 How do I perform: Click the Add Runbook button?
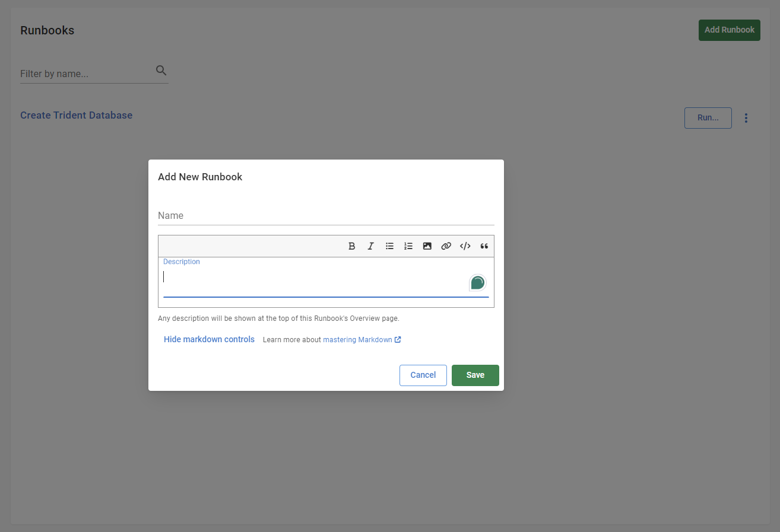coord(729,30)
